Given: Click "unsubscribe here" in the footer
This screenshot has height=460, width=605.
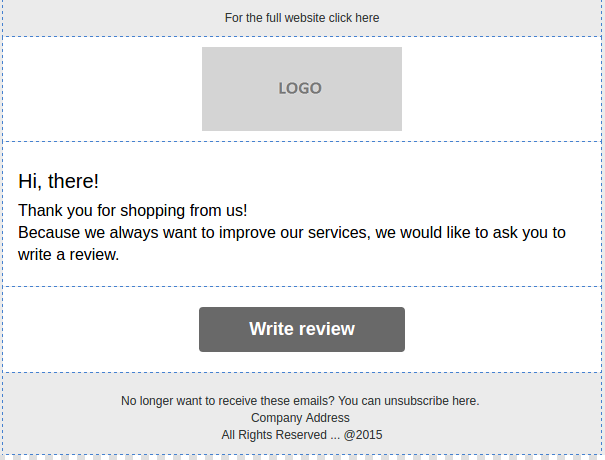Looking at the screenshot, I should [x=431, y=401].
